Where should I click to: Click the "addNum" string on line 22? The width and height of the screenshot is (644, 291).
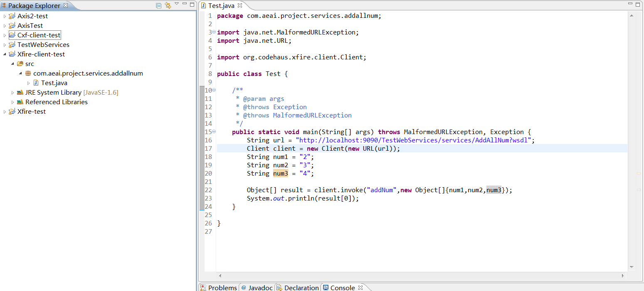coord(382,190)
